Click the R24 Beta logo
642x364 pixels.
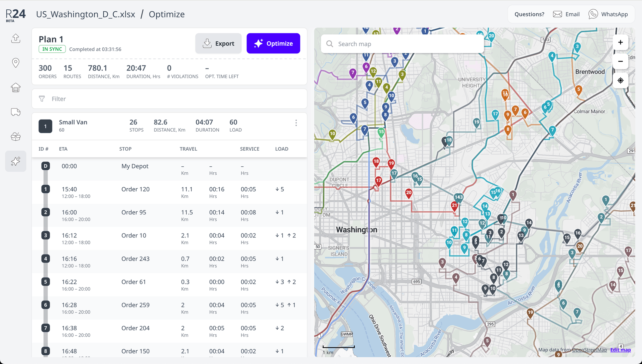point(15,15)
